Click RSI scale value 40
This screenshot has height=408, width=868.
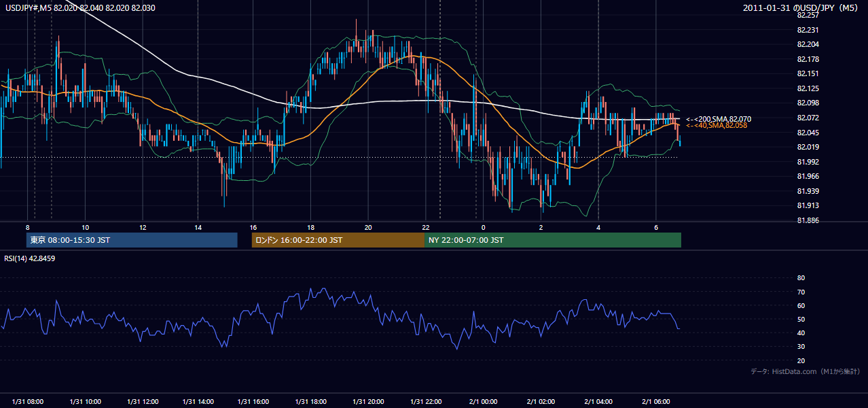click(x=801, y=333)
